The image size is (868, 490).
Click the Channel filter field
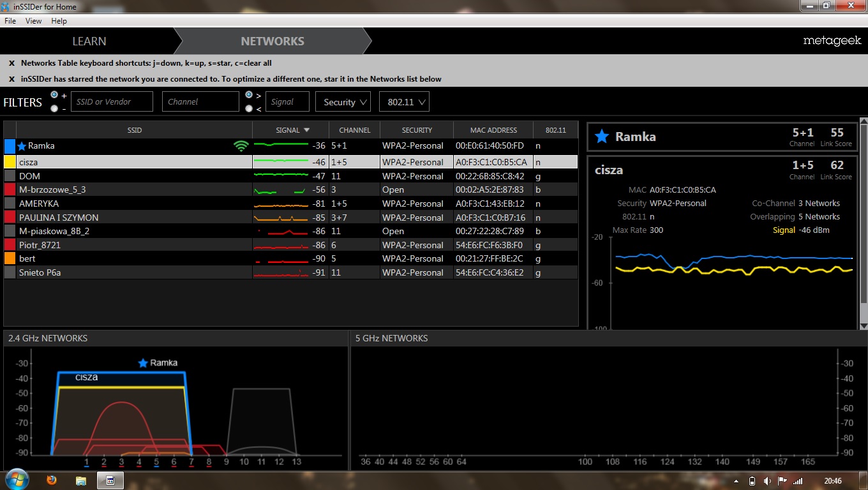[x=200, y=101]
